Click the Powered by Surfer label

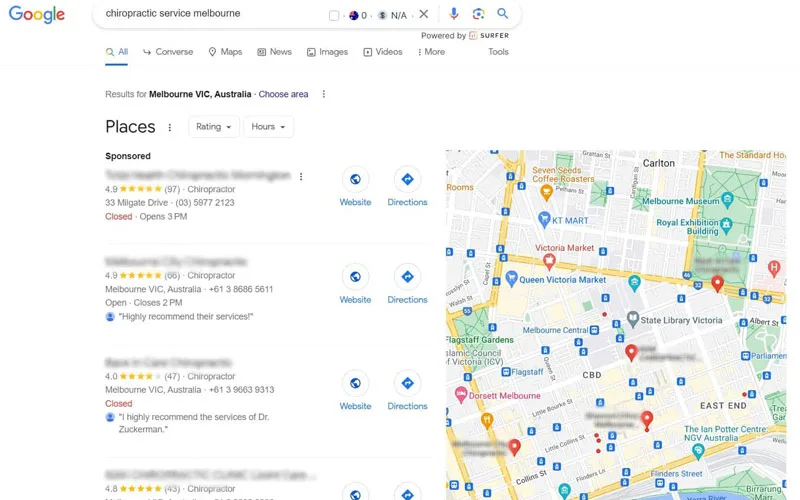[x=465, y=36]
